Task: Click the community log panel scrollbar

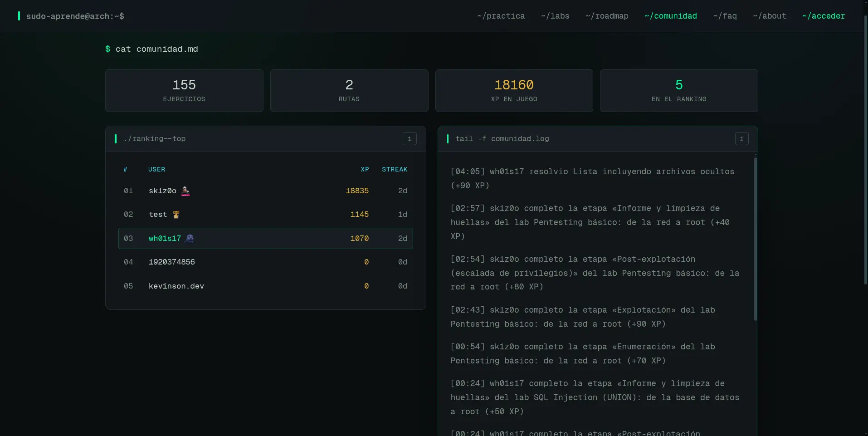Action: [756, 238]
